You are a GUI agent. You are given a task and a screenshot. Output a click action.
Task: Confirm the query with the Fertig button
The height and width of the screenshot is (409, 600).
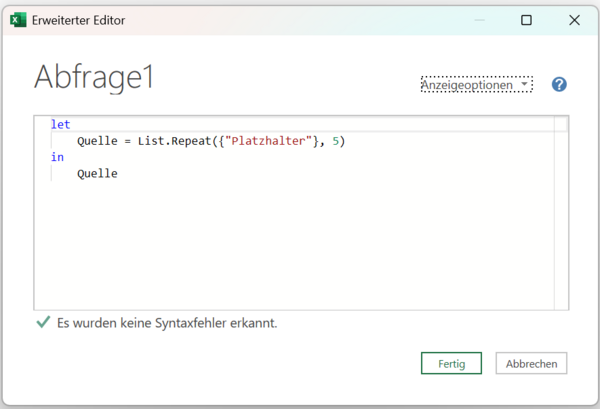451,363
